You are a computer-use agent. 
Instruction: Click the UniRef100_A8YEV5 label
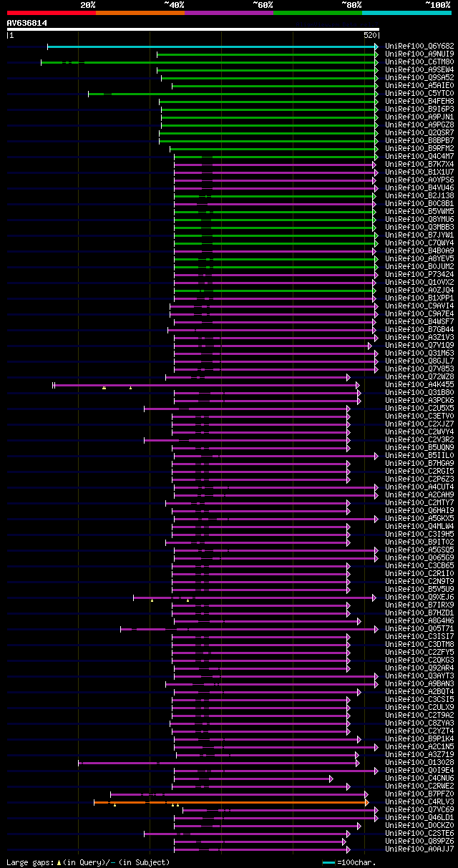pos(419,259)
